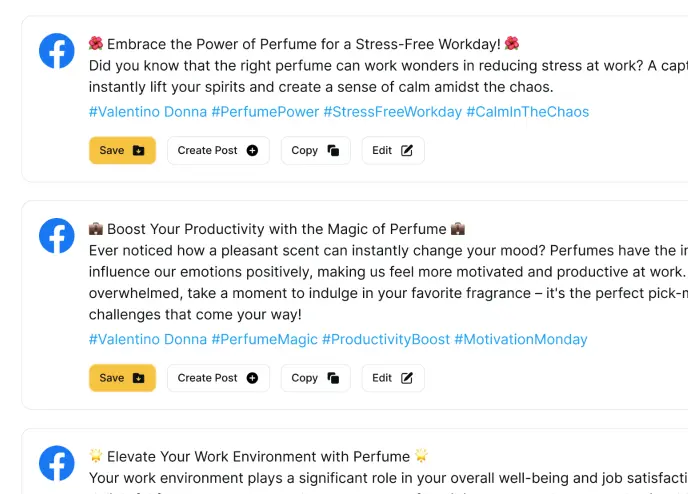This screenshot has height=494, width=688.
Task: Create a post from the Stress-Free Workday text
Action: point(218,150)
